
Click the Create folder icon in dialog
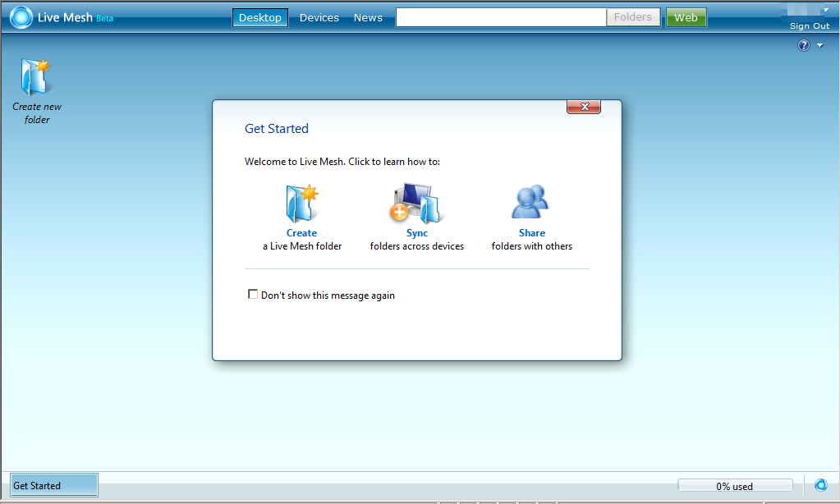[x=301, y=204]
